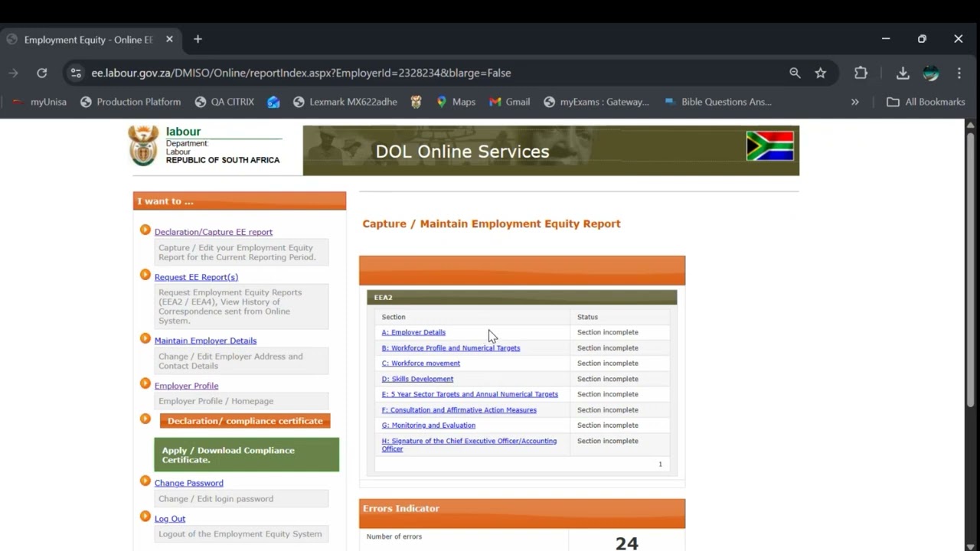Click the Log Out link
The image size is (980, 551).
tap(170, 519)
